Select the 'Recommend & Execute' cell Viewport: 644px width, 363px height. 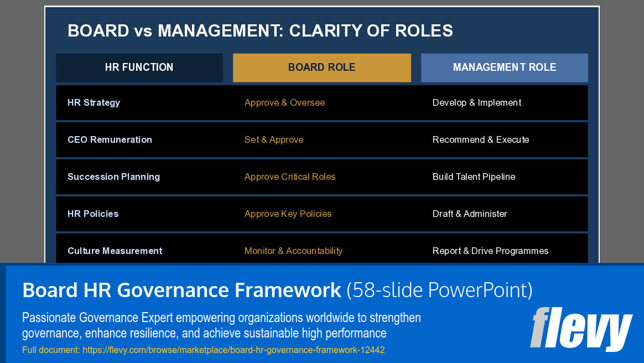481,139
